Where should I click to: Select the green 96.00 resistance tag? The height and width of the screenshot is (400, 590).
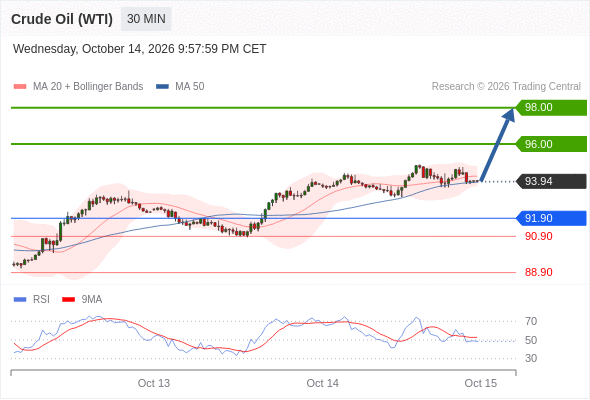551,144
